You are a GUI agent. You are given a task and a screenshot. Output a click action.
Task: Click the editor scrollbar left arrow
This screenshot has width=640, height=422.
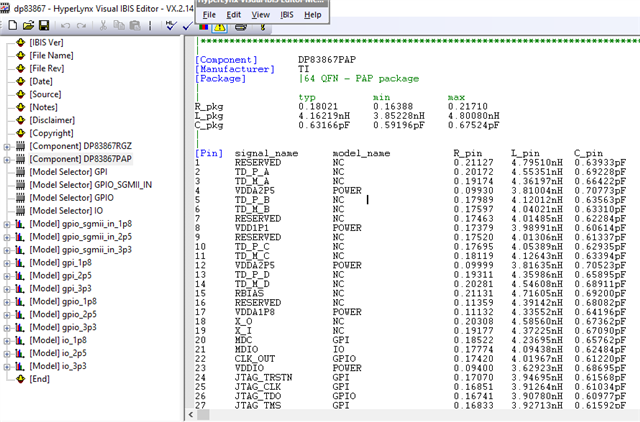(191, 415)
